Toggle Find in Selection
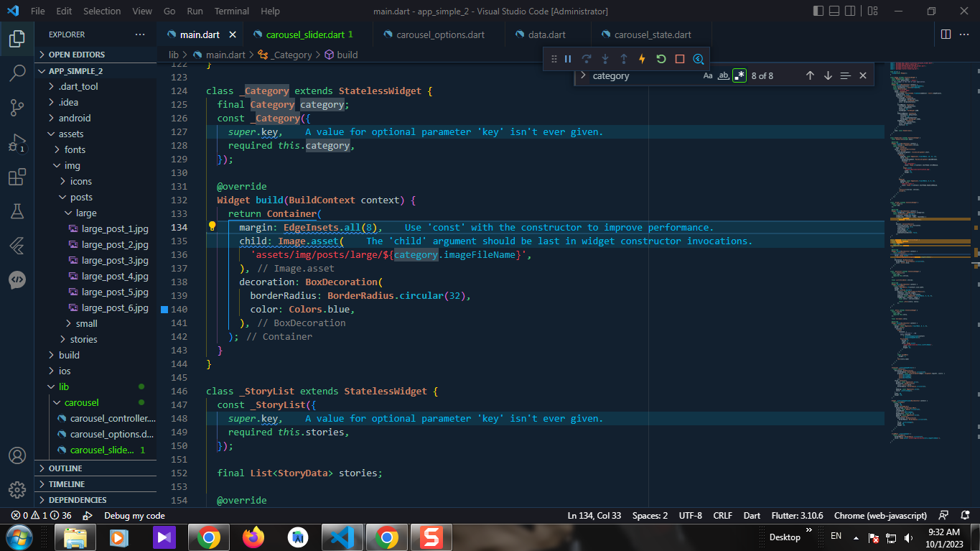This screenshot has height=551, width=980. (845, 75)
